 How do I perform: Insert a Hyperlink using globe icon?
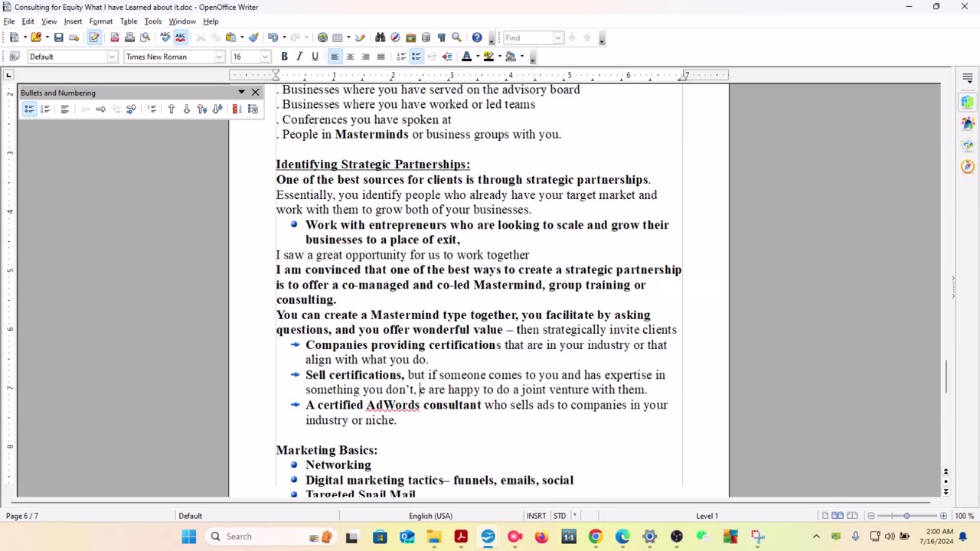[322, 37]
